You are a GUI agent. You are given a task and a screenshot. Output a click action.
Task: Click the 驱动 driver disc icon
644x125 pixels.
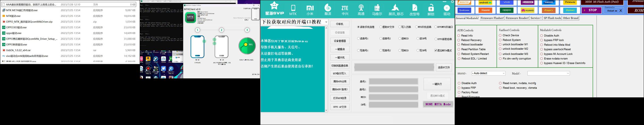click(447, 10)
